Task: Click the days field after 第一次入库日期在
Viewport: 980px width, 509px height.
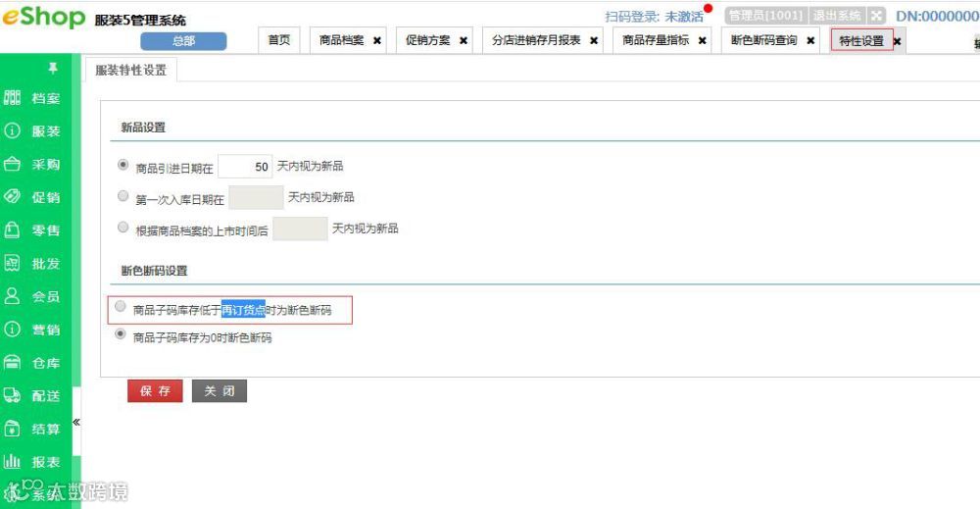Action: click(256, 197)
